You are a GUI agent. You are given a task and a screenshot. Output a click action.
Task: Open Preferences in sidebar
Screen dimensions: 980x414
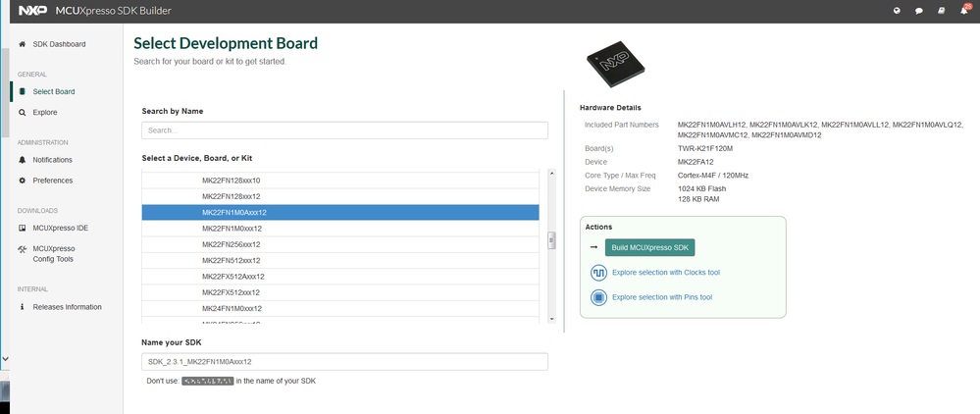(x=53, y=181)
